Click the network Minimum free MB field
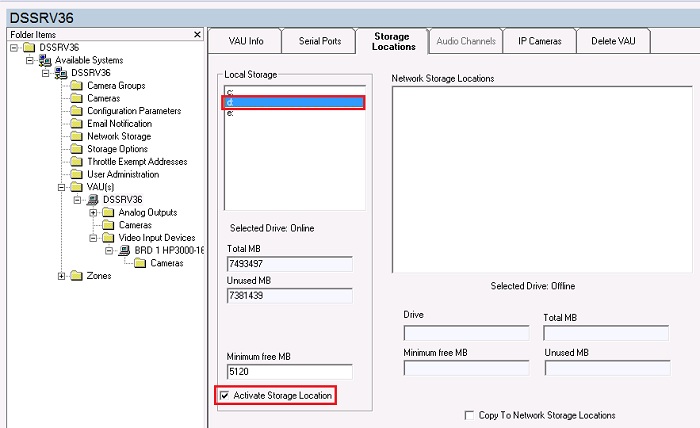The image size is (700, 428). (467, 368)
